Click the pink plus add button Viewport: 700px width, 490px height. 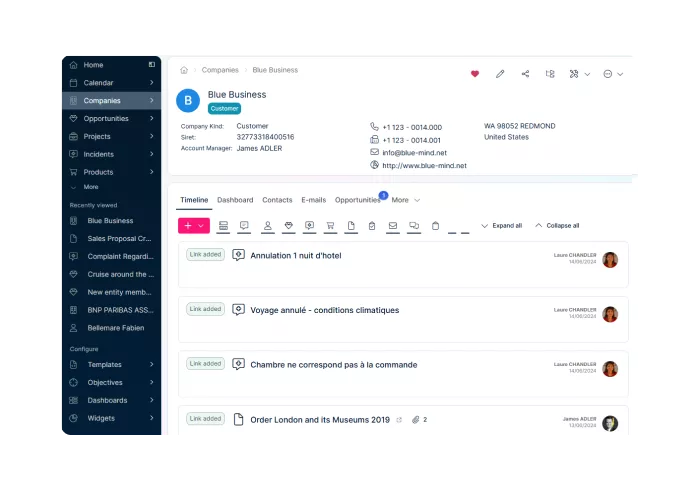[188, 226]
